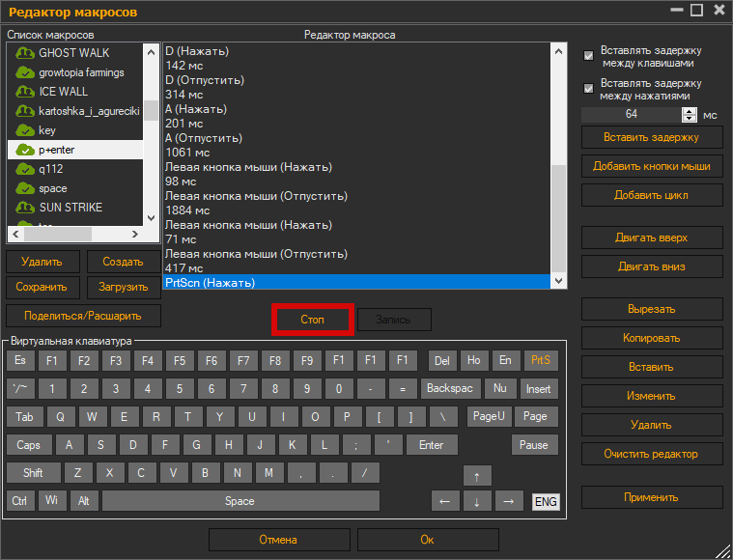Click the Двигать вверх button
This screenshot has height=560, width=733.
tap(652, 238)
